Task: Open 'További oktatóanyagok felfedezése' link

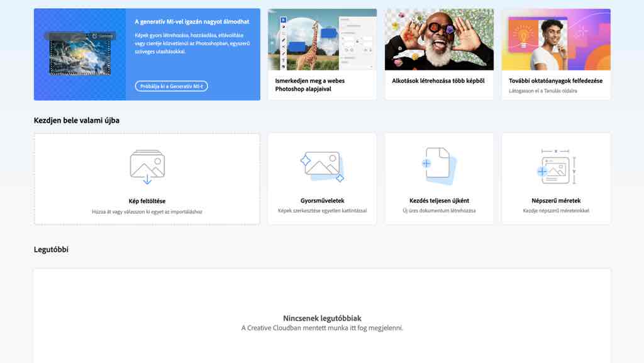Action: [556, 81]
